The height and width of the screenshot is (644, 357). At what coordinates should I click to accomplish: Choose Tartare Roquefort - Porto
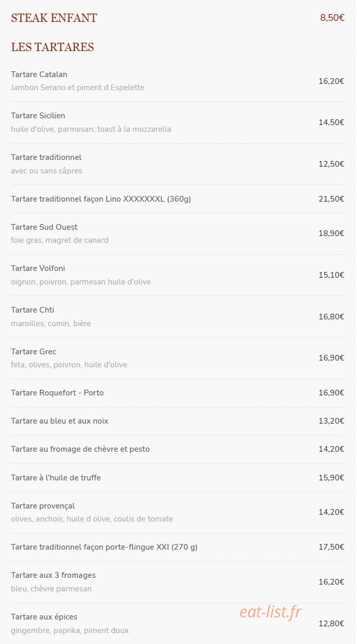(177, 393)
